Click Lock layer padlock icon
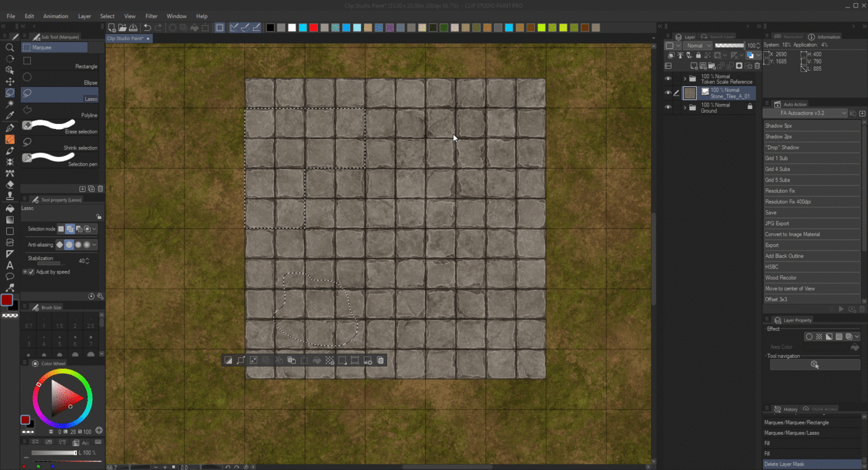 (699, 55)
